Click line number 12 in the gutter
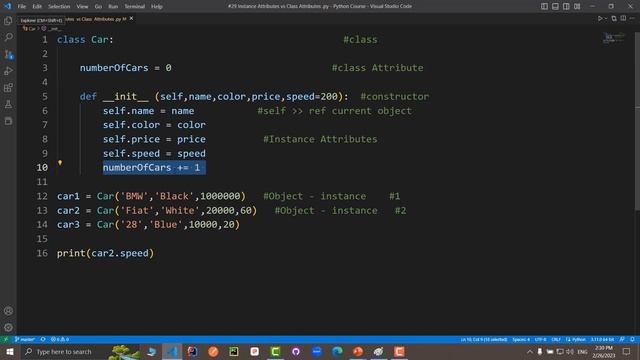This screenshot has height=360, width=640. 42,196
